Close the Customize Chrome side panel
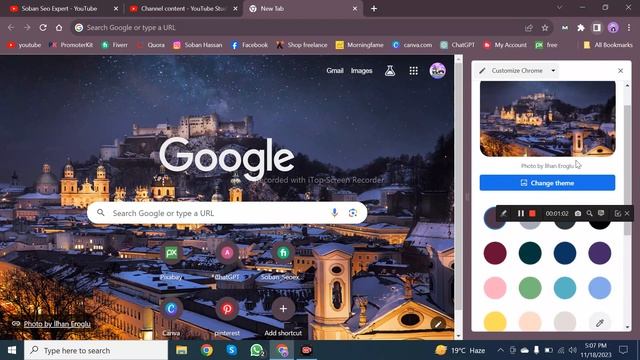The height and width of the screenshot is (360, 640). pos(620,71)
